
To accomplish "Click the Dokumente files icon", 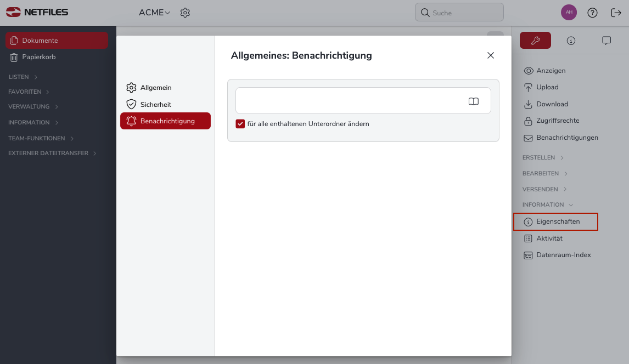I will (x=14, y=41).
